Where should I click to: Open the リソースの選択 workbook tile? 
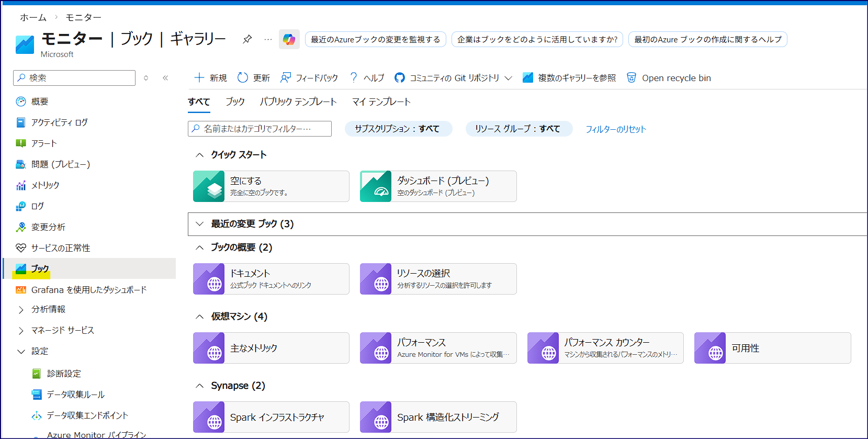[x=438, y=279]
